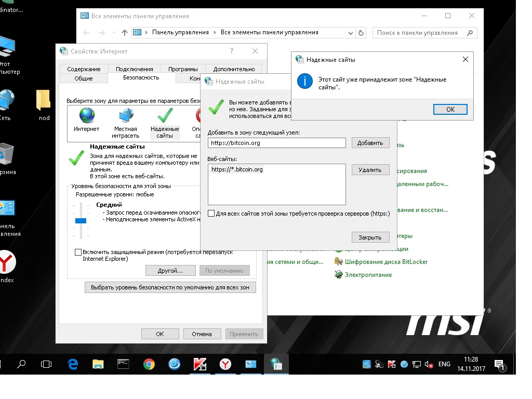Select the Internet zone globe icon
This screenshot has width=532, height=399.
tap(87, 116)
